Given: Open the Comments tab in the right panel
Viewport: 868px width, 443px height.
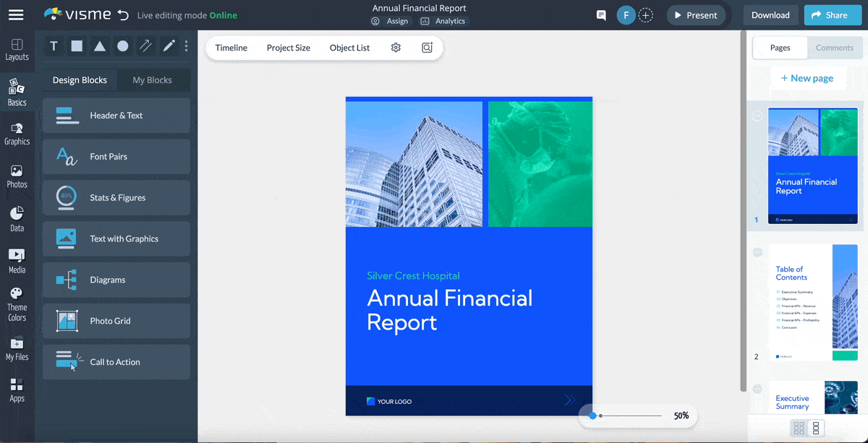Looking at the screenshot, I should point(834,47).
